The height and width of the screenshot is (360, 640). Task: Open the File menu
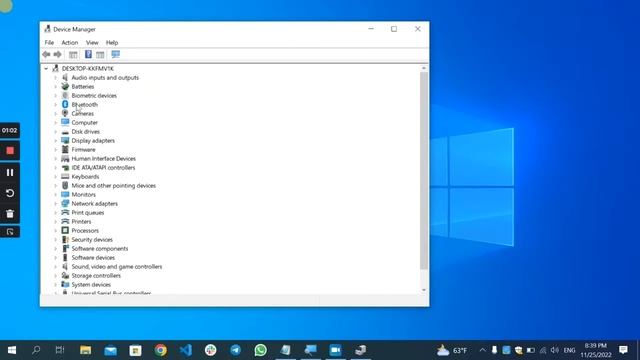[49, 42]
